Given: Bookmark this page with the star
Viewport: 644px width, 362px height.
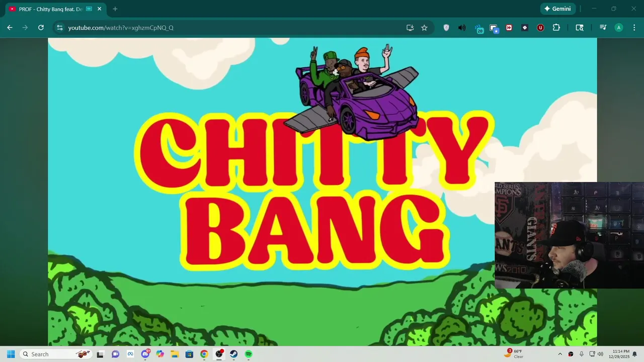Looking at the screenshot, I should pyautogui.click(x=424, y=28).
